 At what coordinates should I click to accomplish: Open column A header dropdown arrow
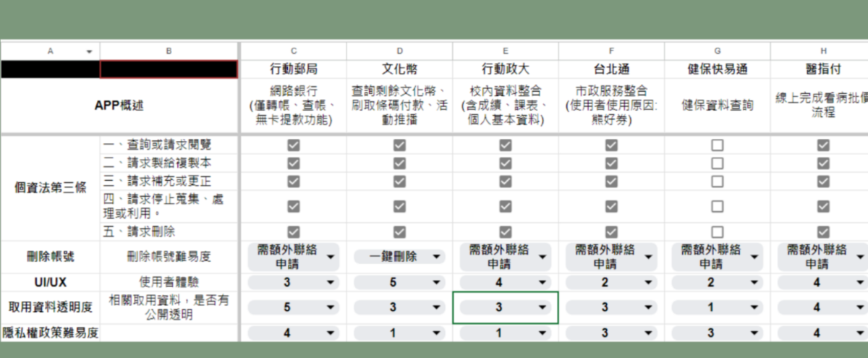[89, 51]
